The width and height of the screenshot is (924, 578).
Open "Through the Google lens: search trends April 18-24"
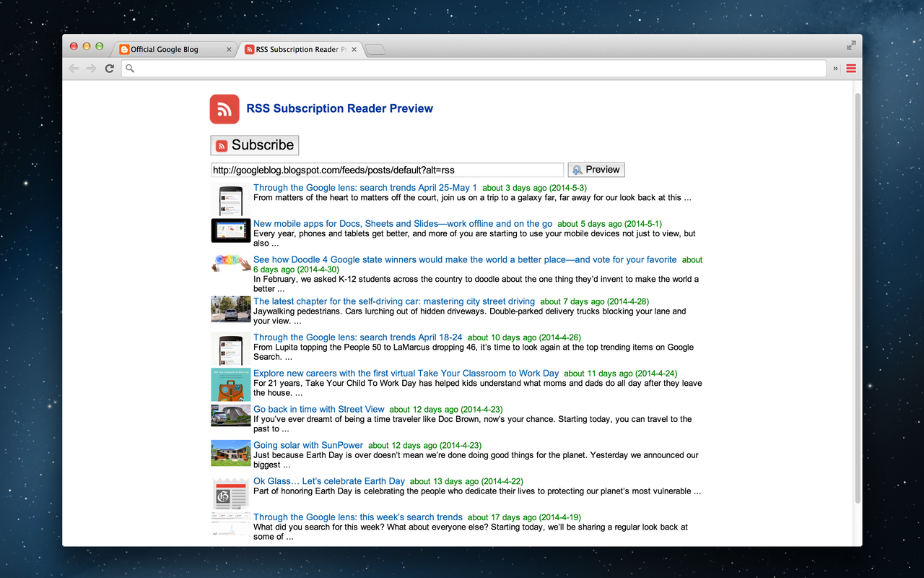[358, 337]
